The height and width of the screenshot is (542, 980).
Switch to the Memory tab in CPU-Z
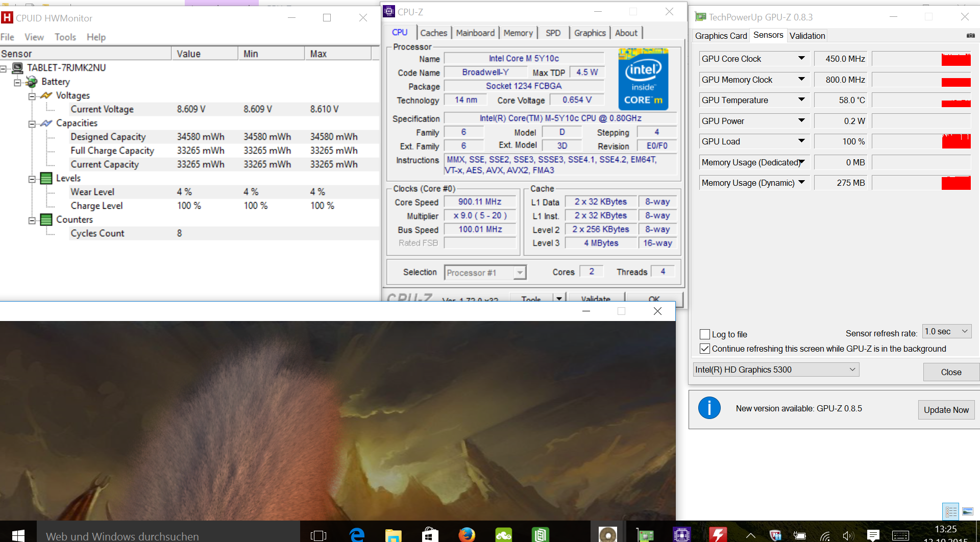click(518, 33)
